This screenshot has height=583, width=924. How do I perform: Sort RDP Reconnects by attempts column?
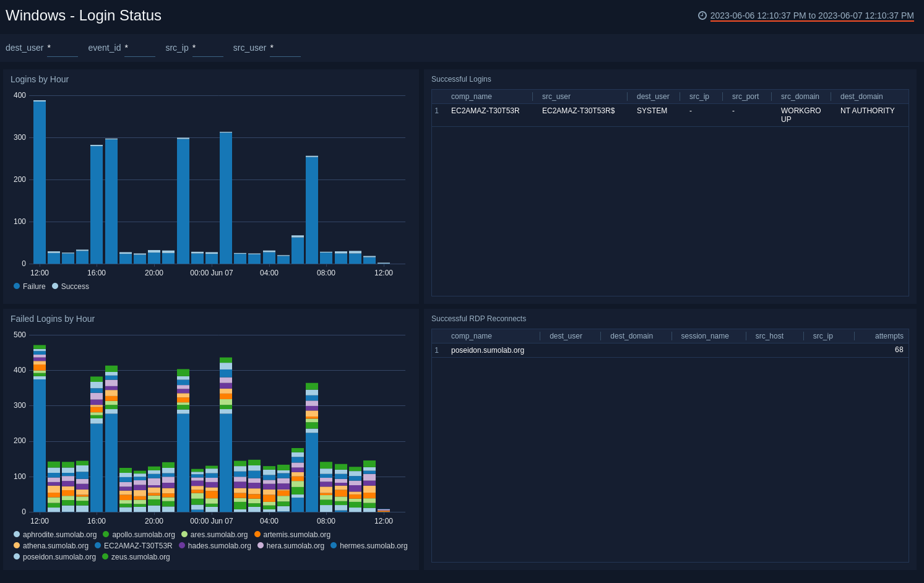coord(889,336)
